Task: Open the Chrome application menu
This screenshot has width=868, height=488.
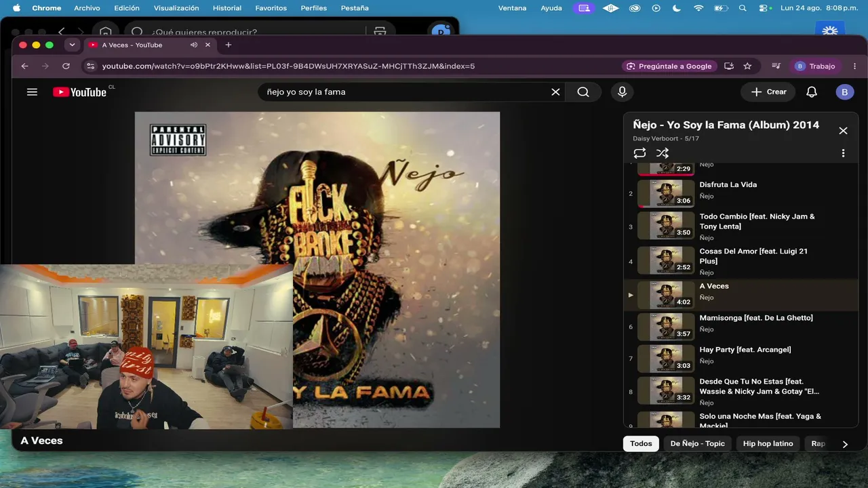Action: tap(47, 8)
